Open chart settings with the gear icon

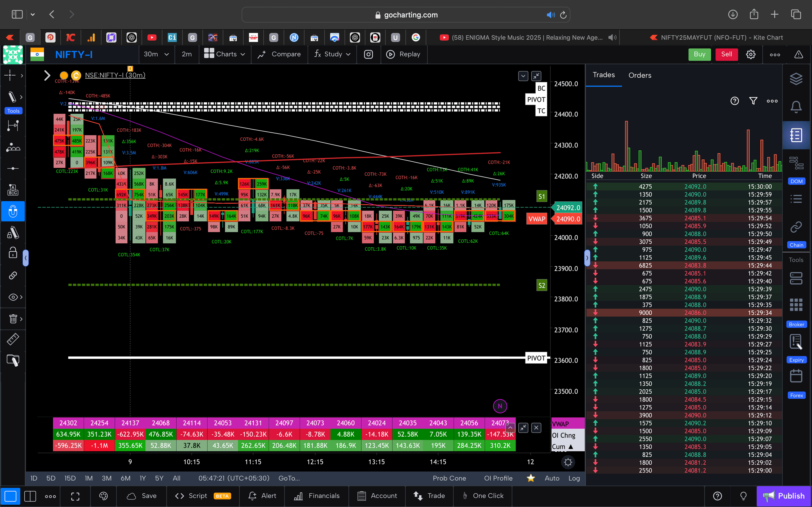click(751, 54)
